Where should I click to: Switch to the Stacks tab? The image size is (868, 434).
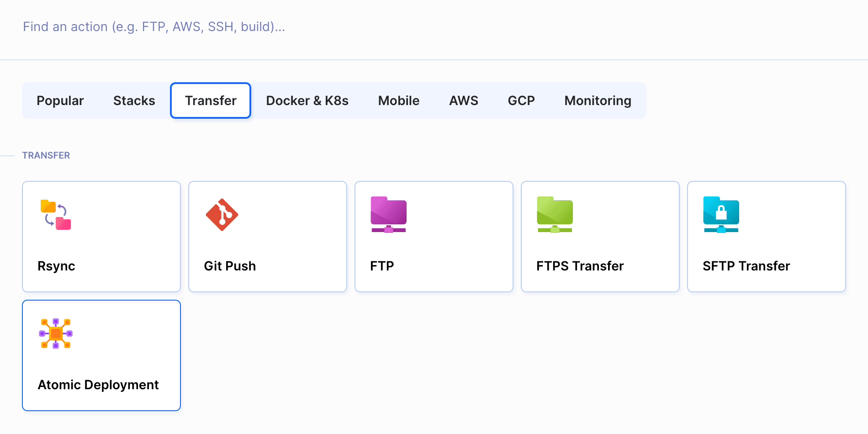pos(134,101)
